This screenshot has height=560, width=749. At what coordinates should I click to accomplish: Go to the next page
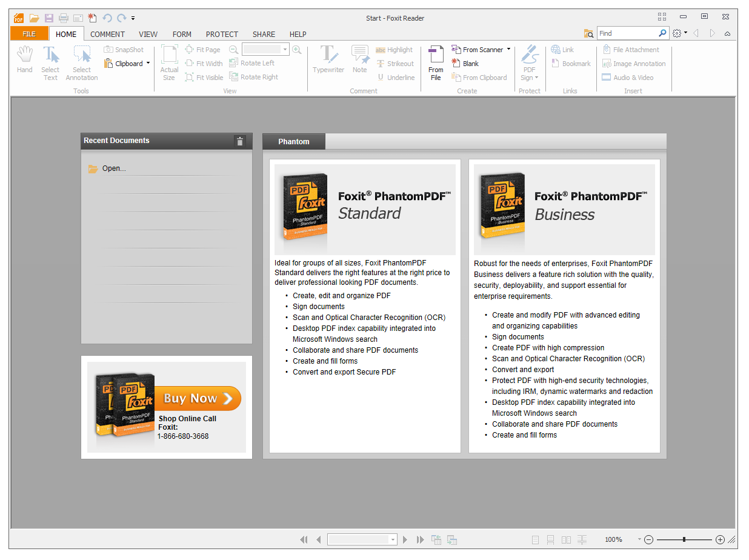405,539
